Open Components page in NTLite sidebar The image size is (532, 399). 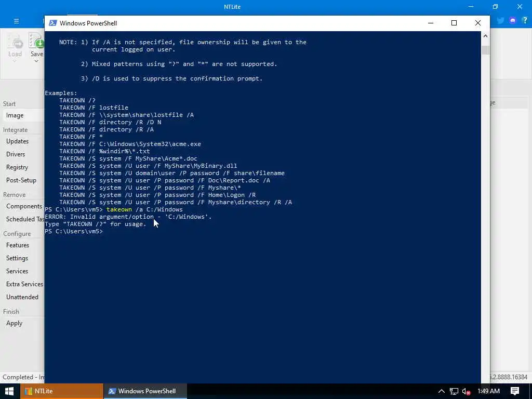[x=24, y=206]
